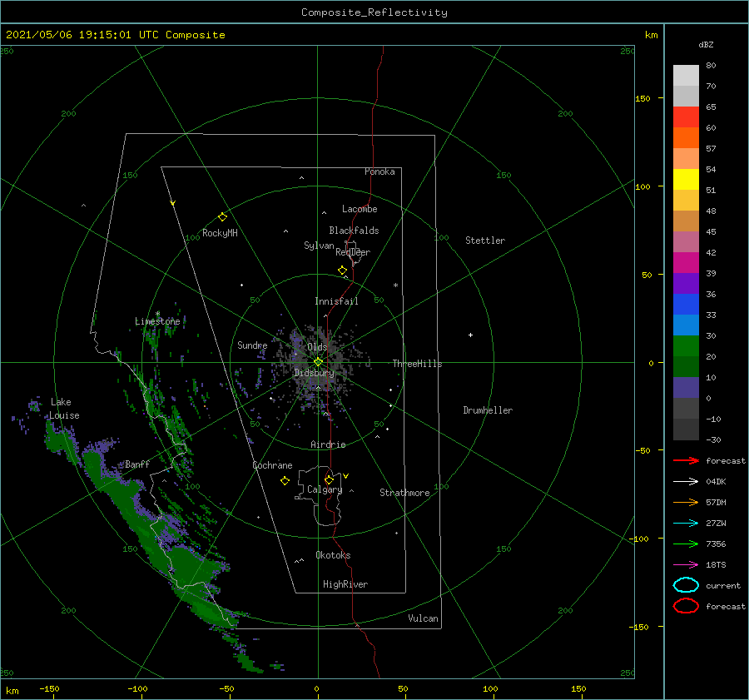
Task: Click the dBZ legend heading
Action: tap(706, 45)
